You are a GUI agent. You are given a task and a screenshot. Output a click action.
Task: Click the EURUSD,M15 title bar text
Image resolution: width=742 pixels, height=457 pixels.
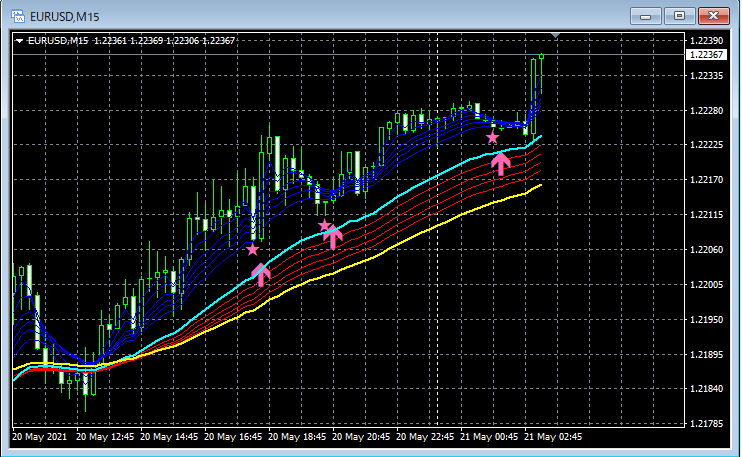(x=64, y=17)
